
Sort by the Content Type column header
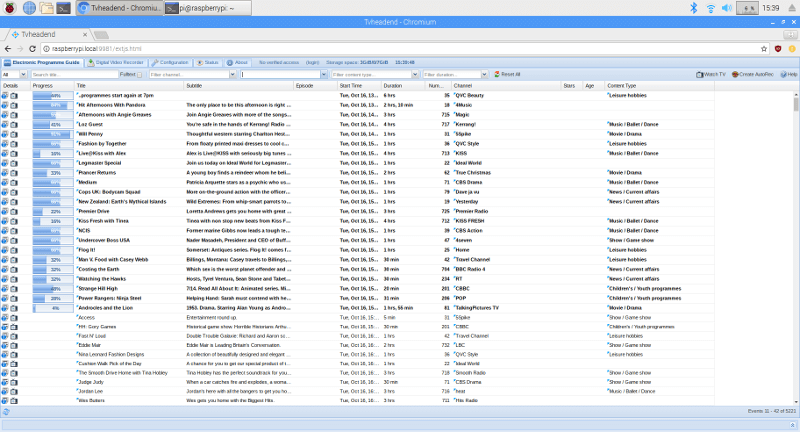(x=659, y=86)
